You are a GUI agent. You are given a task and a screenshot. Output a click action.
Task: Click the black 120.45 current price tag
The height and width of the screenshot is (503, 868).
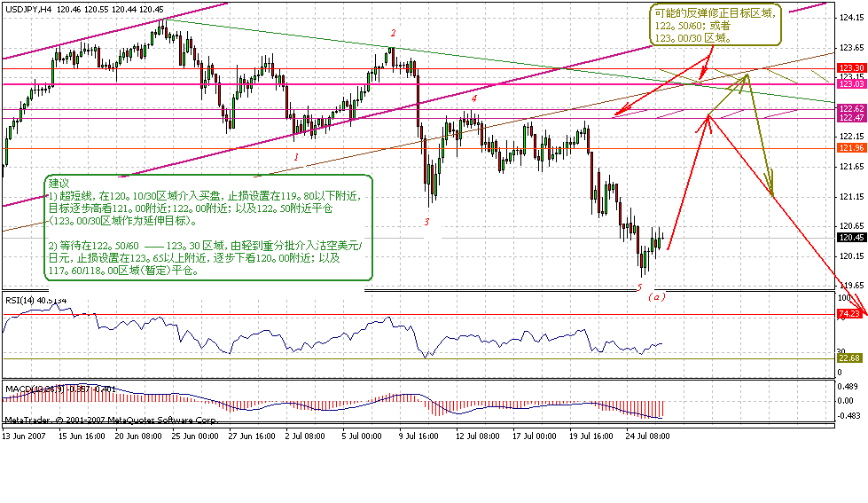point(851,237)
